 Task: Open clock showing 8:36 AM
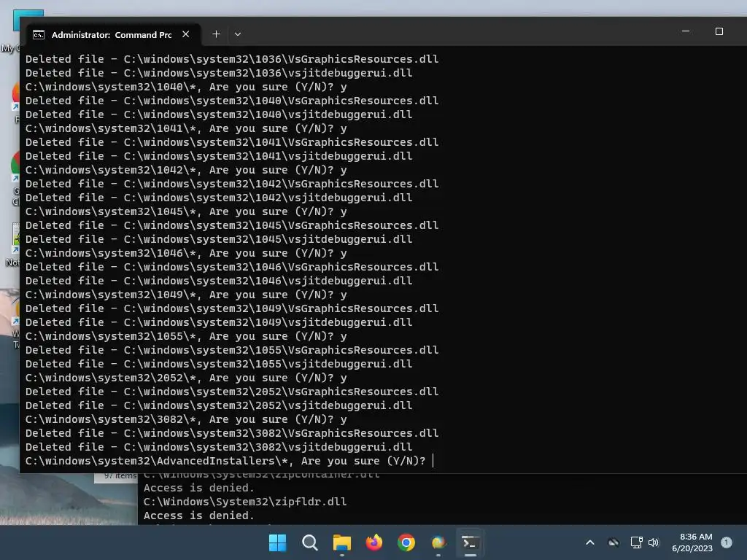(692, 542)
